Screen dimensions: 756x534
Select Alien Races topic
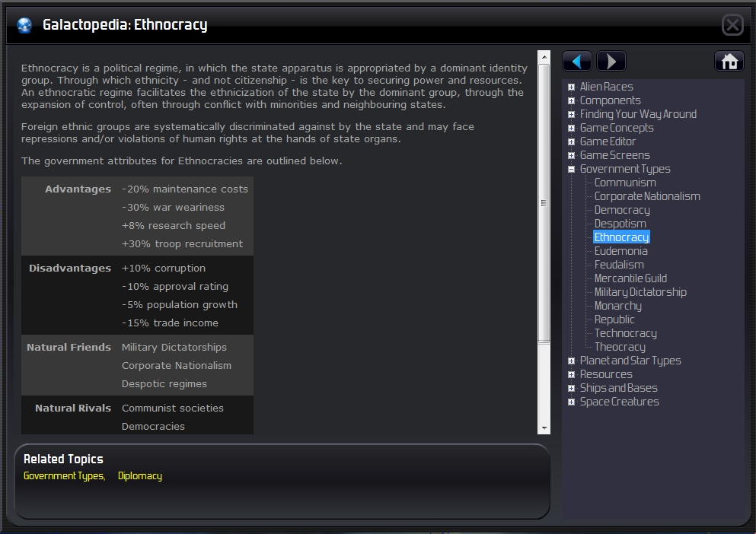click(x=606, y=87)
